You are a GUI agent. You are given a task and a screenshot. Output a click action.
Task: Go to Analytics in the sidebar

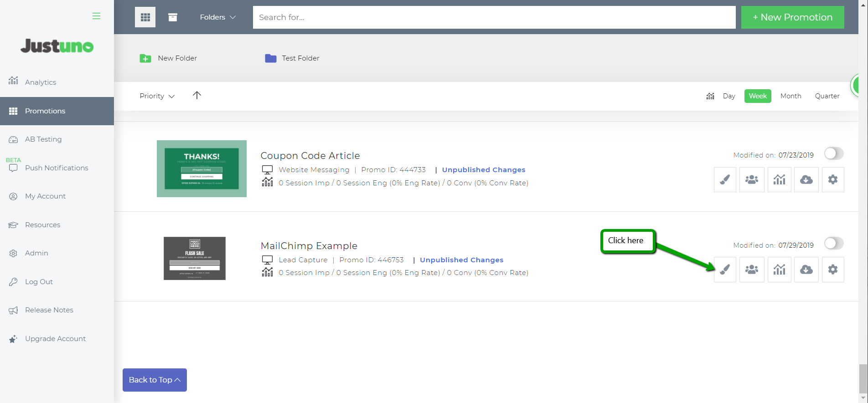point(41,82)
